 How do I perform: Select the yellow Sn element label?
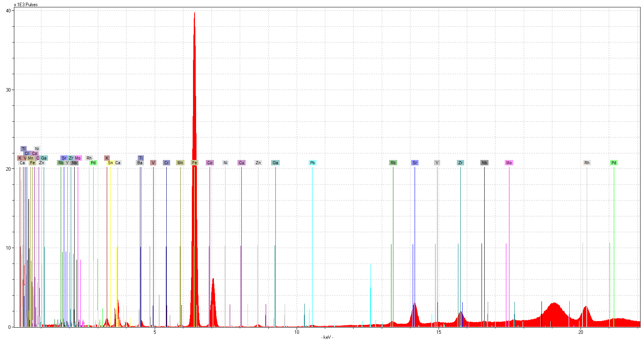pyautogui.click(x=110, y=163)
